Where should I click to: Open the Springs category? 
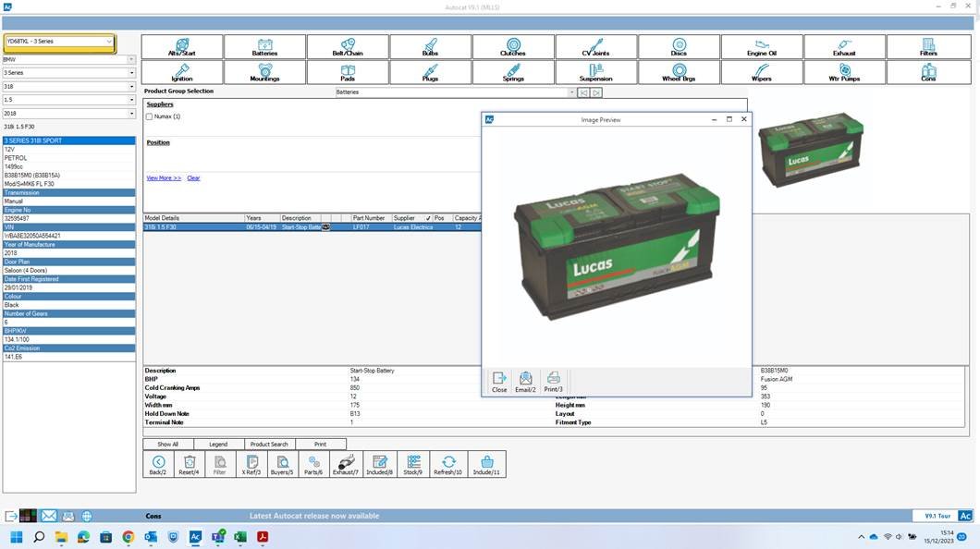(513, 72)
